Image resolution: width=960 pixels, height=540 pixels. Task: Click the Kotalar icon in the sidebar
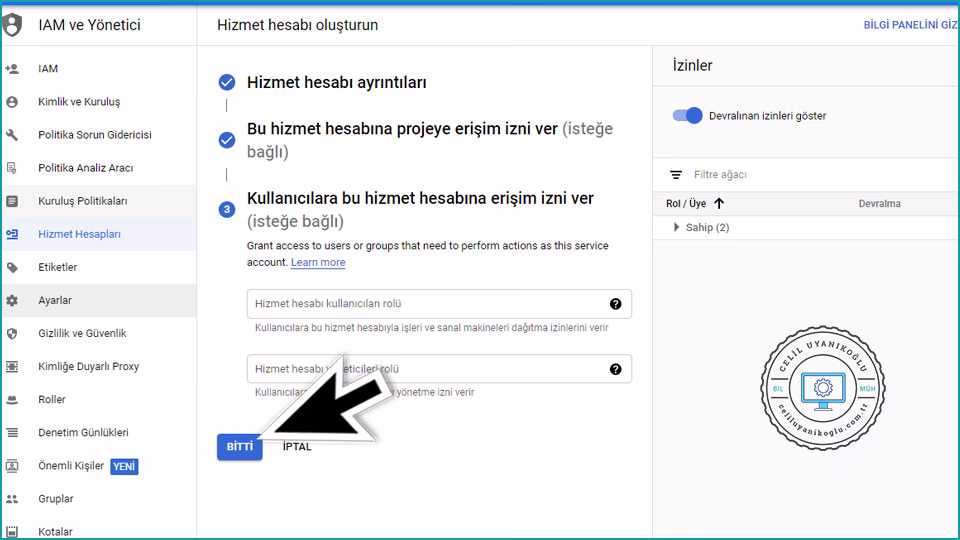pyautogui.click(x=12, y=531)
